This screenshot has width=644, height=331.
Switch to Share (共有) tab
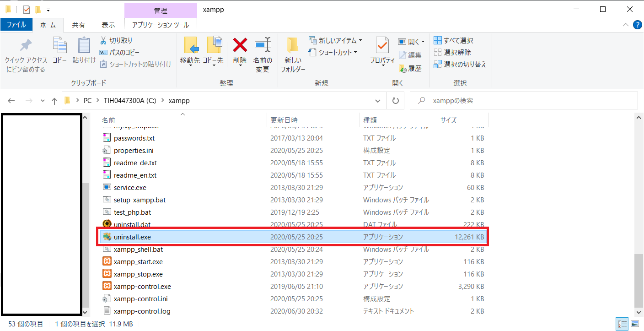point(78,25)
